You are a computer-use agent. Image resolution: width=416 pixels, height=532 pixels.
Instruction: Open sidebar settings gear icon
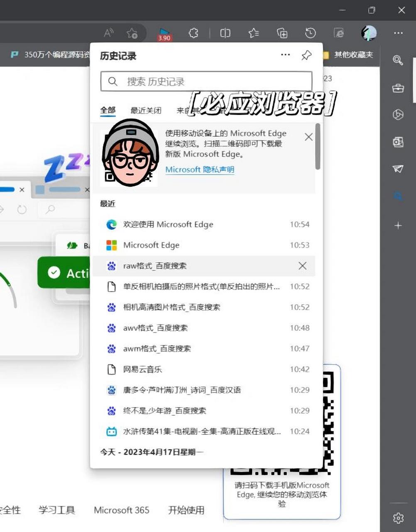[398, 518]
